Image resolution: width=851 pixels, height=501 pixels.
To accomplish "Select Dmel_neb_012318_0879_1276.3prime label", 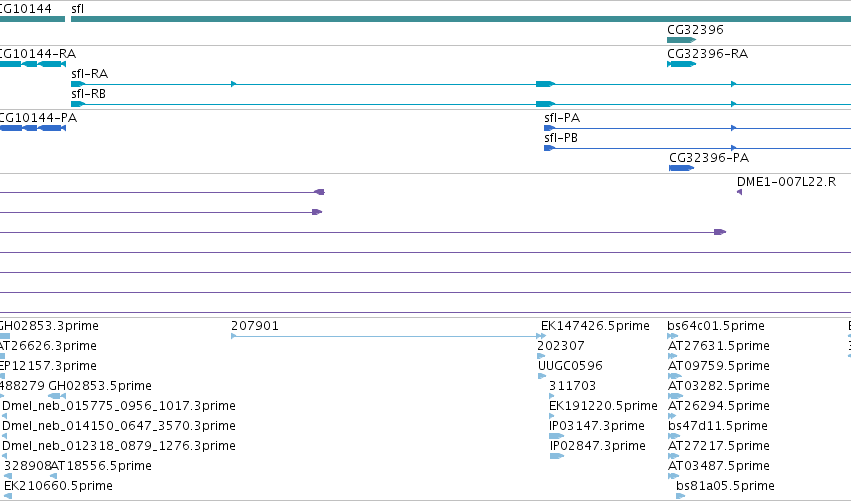I will (x=119, y=446).
